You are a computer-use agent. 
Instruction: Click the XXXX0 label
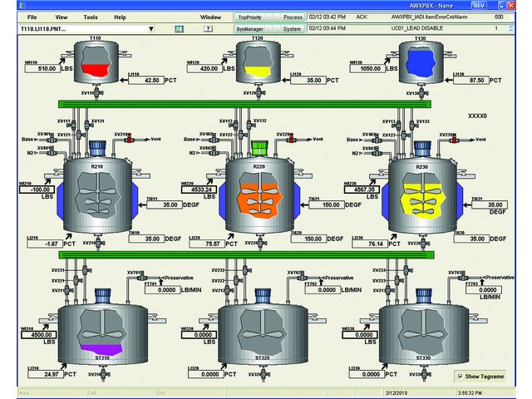pyautogui.click(x=477, y=116)
